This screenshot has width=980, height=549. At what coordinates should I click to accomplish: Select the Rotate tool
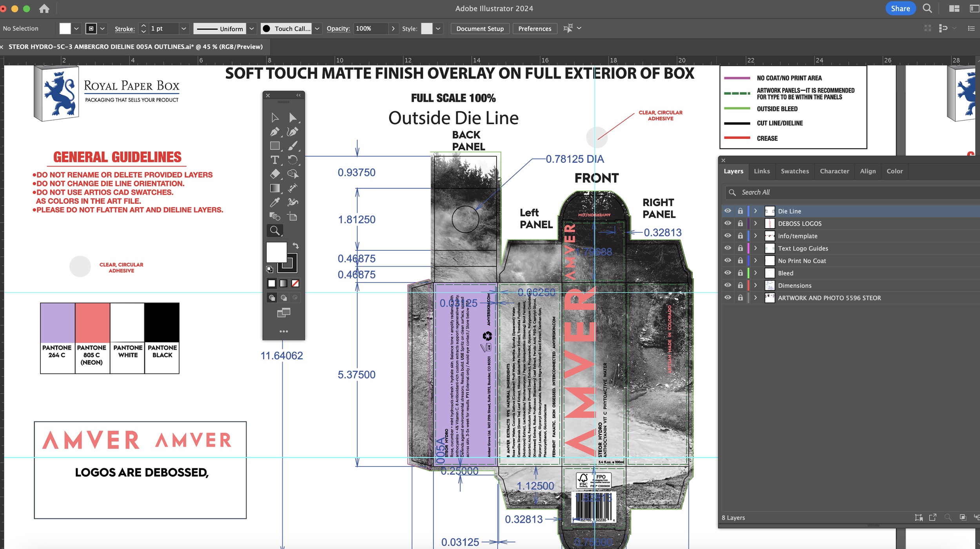(292, 160)
